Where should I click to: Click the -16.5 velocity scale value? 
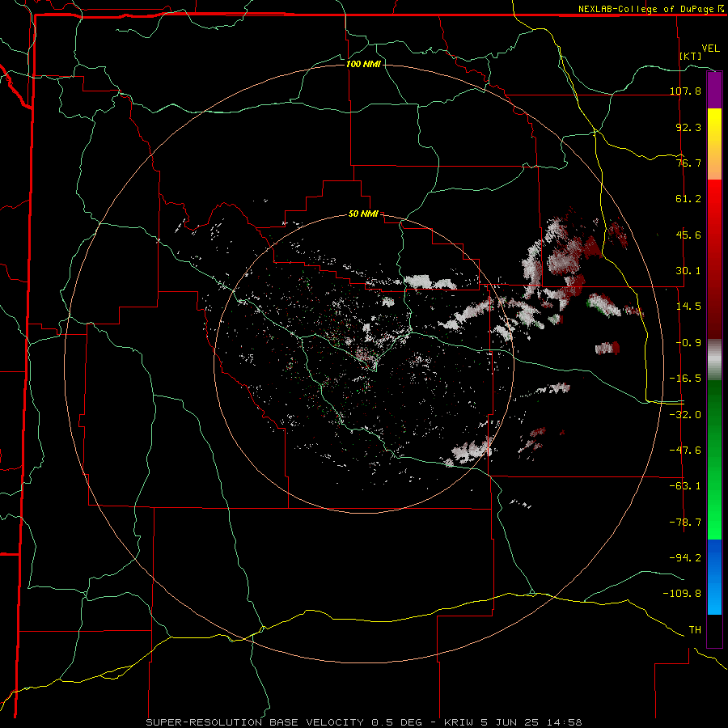(x=685, y=379)
